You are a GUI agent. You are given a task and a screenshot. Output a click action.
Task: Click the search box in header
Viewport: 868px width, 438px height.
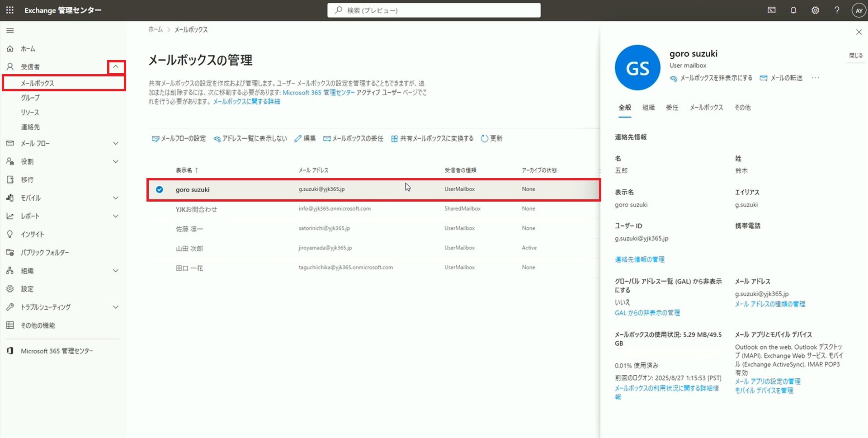click(434, 10)
